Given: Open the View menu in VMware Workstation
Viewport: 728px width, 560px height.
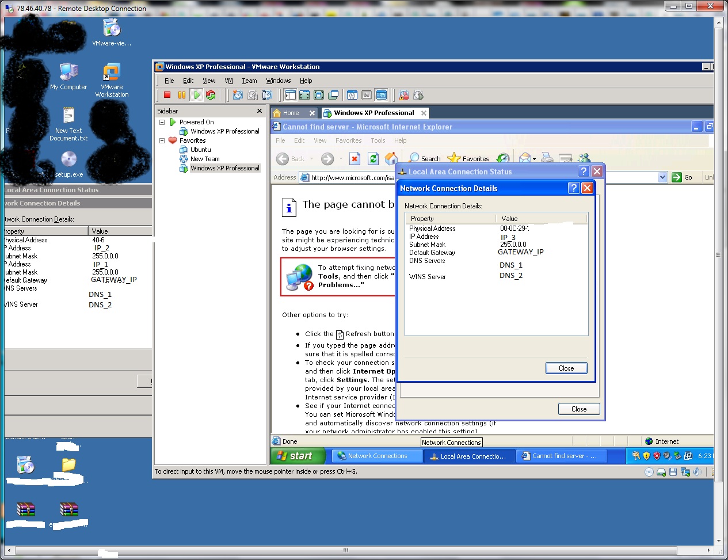Looking at the screenshot, I should [x=209, y=81].
